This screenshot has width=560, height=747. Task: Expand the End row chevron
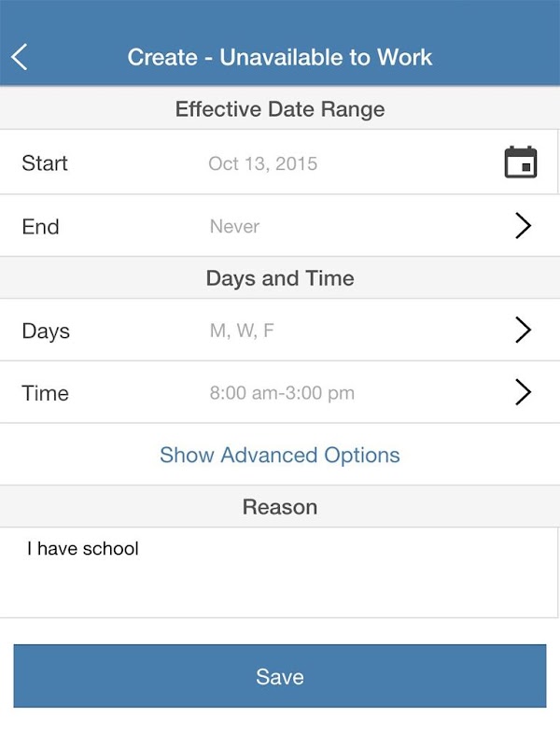[523, 226]
